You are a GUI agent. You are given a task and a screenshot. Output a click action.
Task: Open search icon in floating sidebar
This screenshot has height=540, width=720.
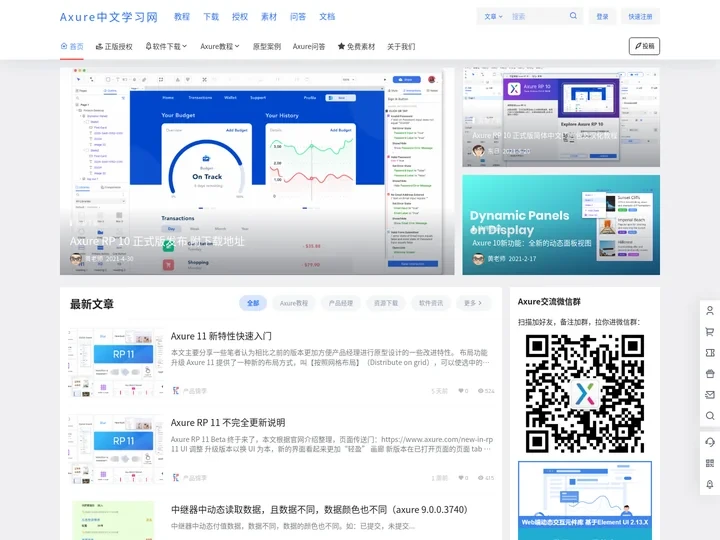(x=710, y=416)
